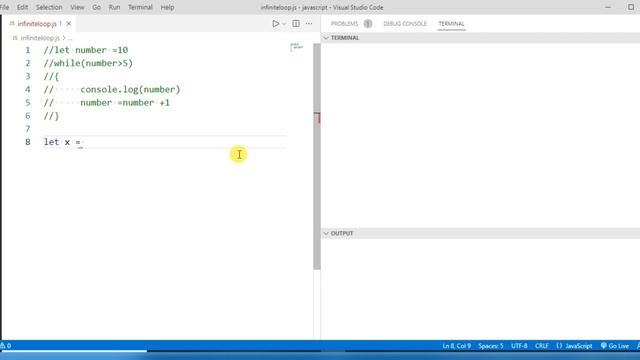Open the Go menu
Image resolution: width=640 pixels, height=360 pixels.
(96, 7)
